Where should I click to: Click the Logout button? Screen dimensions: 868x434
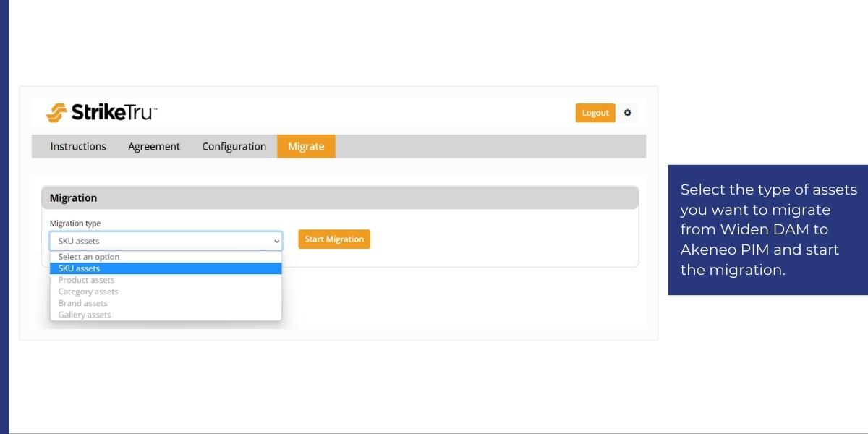pyautogui.click(x=595, y=113)
